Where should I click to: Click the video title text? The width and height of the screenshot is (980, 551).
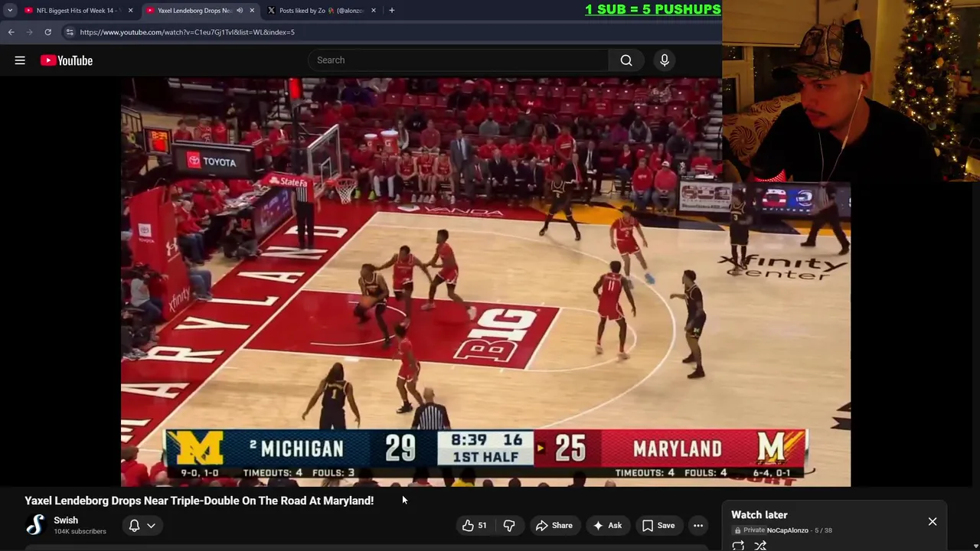point(199,500)
